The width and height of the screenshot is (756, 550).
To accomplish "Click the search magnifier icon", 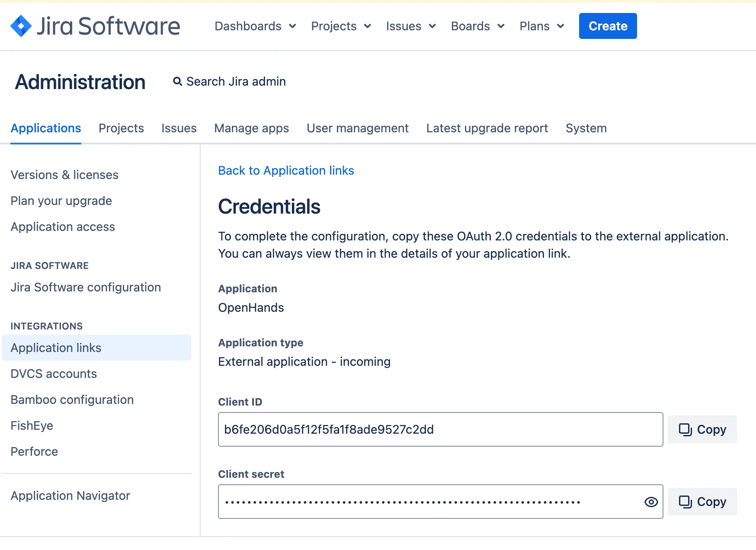I will pyautogui.click(x=177, y=81).
